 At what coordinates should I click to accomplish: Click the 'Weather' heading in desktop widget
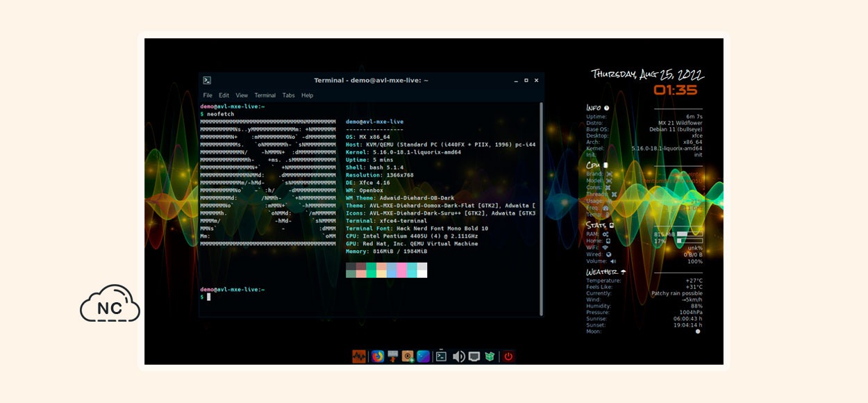tap(602, 272)
